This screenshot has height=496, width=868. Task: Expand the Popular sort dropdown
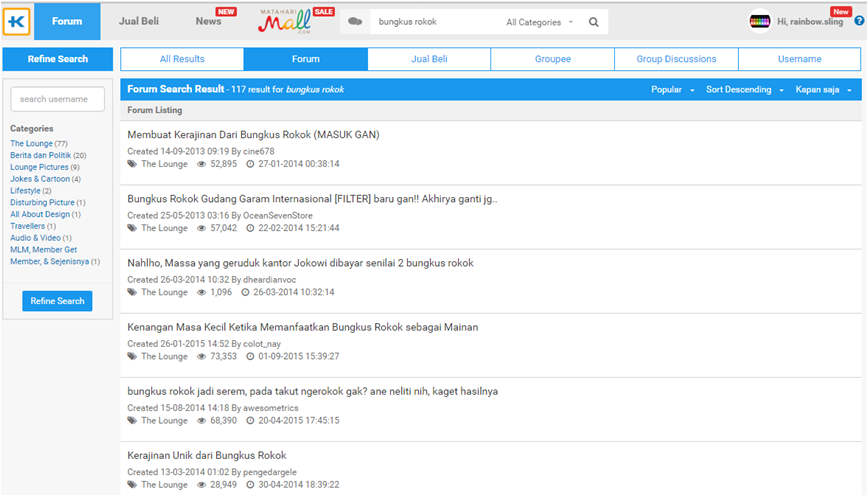click(x=672, y=90)
